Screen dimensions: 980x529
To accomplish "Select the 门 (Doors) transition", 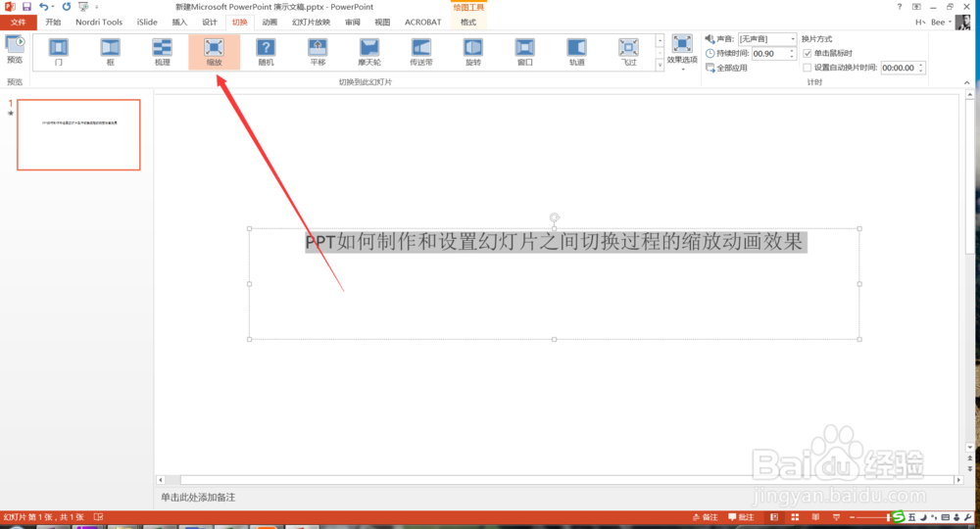I will tap(58, 52).
